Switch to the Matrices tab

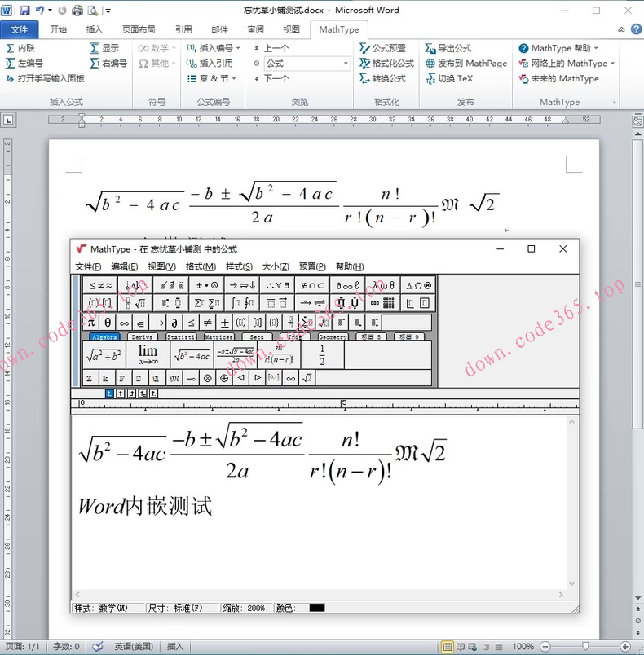pos(218,336)
